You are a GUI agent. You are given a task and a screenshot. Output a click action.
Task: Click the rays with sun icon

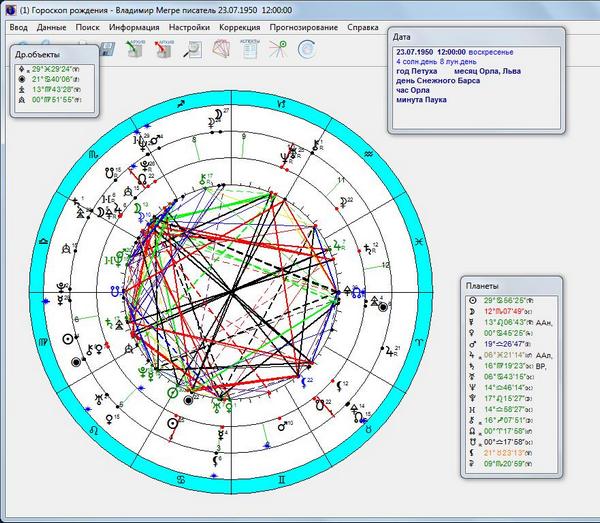click(278, 49)
